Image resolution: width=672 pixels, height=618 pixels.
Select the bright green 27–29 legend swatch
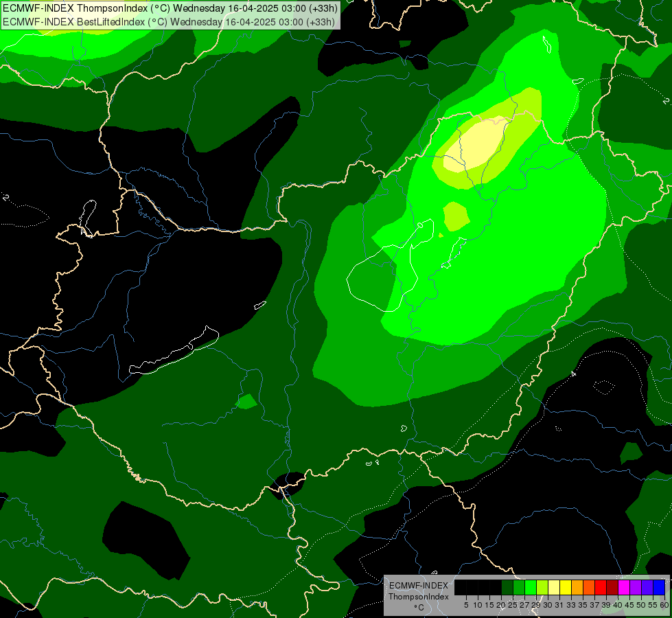click(531, 587)
